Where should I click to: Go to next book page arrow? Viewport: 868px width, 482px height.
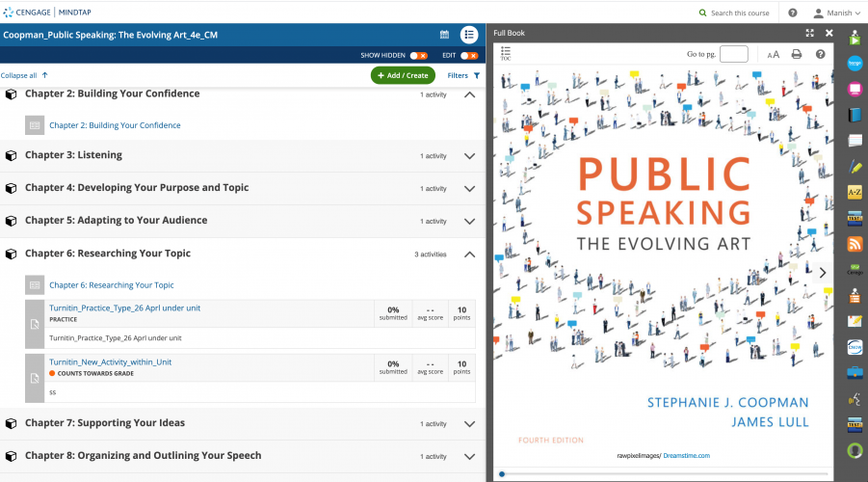(x=823, y=273)
